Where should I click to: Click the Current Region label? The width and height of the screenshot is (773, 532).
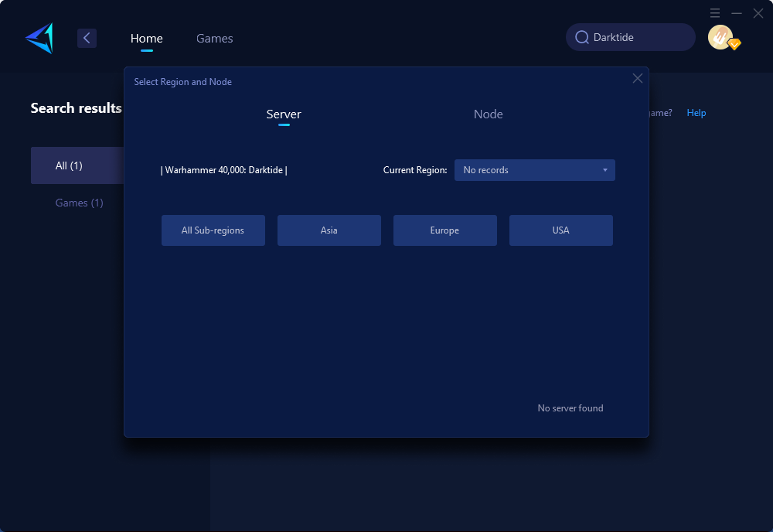(x=415, y=170)
